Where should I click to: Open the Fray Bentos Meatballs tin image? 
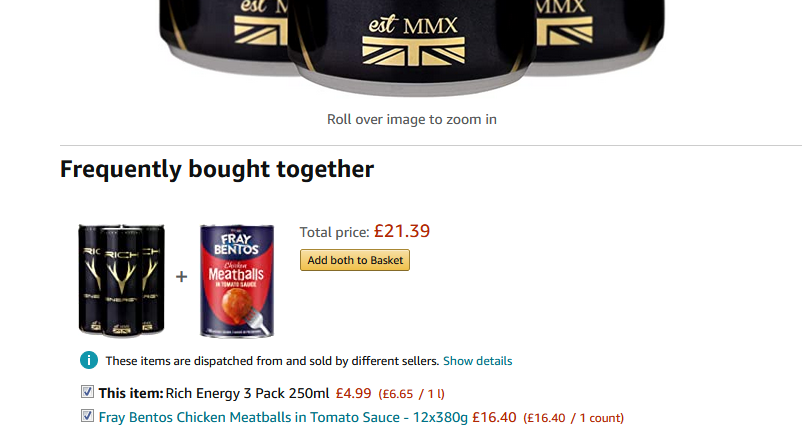pos(237,279)
